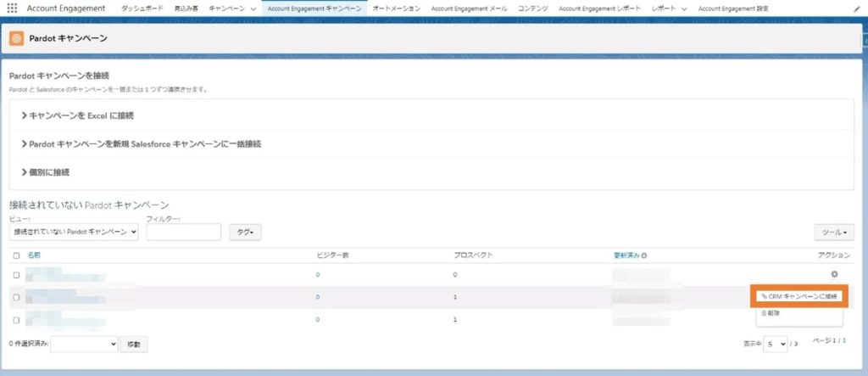868x376 pixels.
Task: Click the Account Engagement app name
Action: tap(66, 8)
